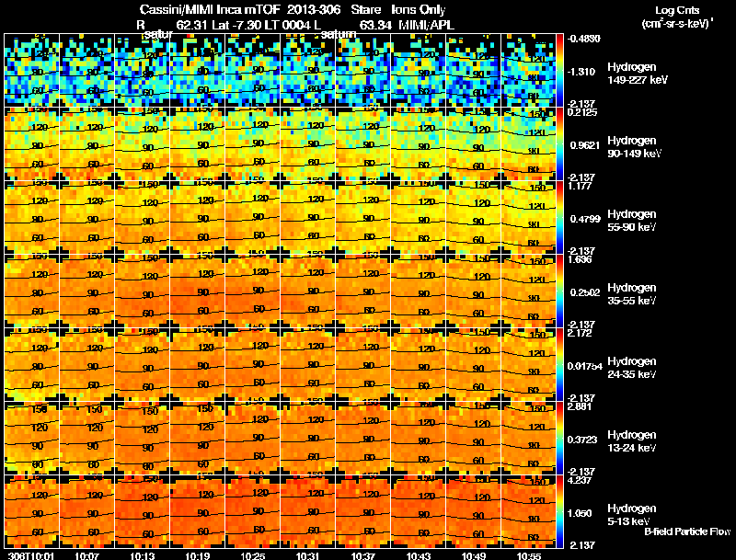Click the '0.3723' color scale value
This screenshot has height=560, width=736.
(582, 440)
